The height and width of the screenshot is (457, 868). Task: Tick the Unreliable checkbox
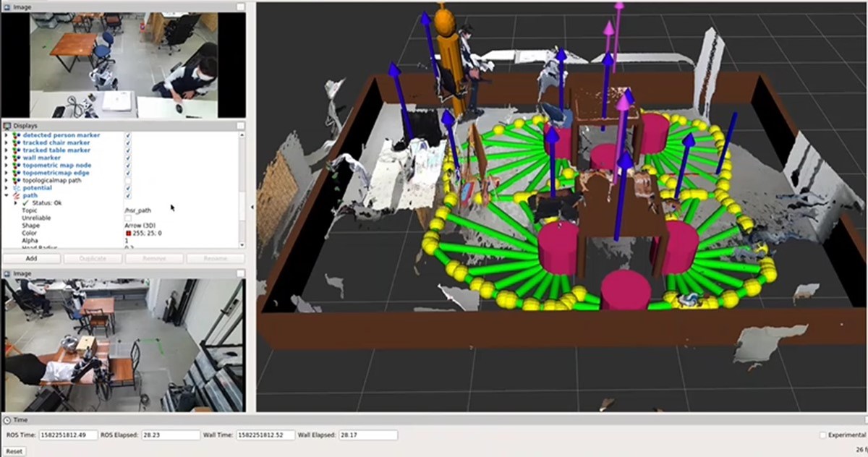[128, 218]
